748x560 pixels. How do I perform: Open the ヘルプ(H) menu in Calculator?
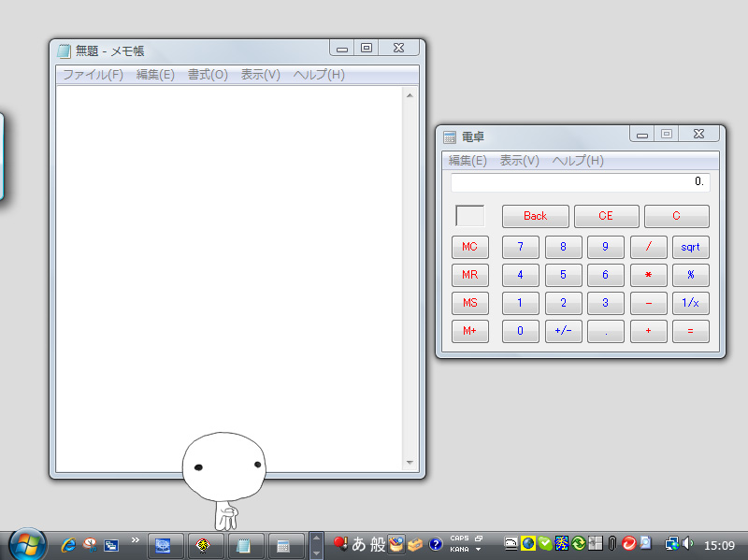[578, 161]
